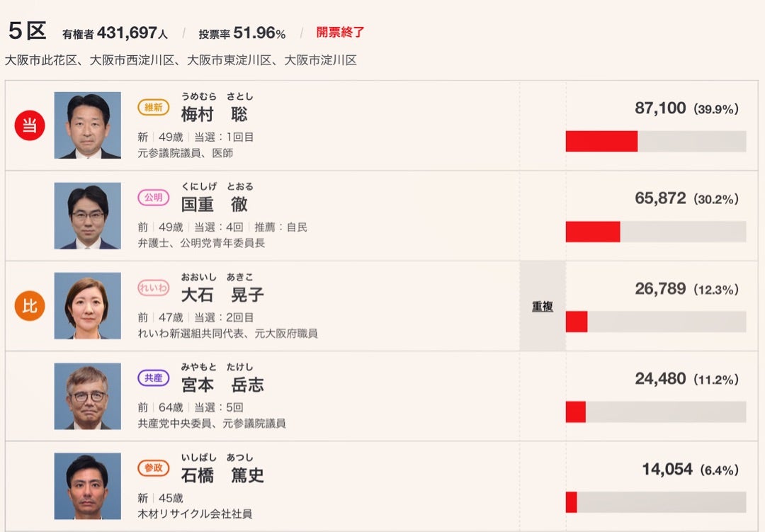The width and height of the screenshot is (765, 532).
Task: Open 宮本岳志's candidate photo
Action: [x=88, y=396]
